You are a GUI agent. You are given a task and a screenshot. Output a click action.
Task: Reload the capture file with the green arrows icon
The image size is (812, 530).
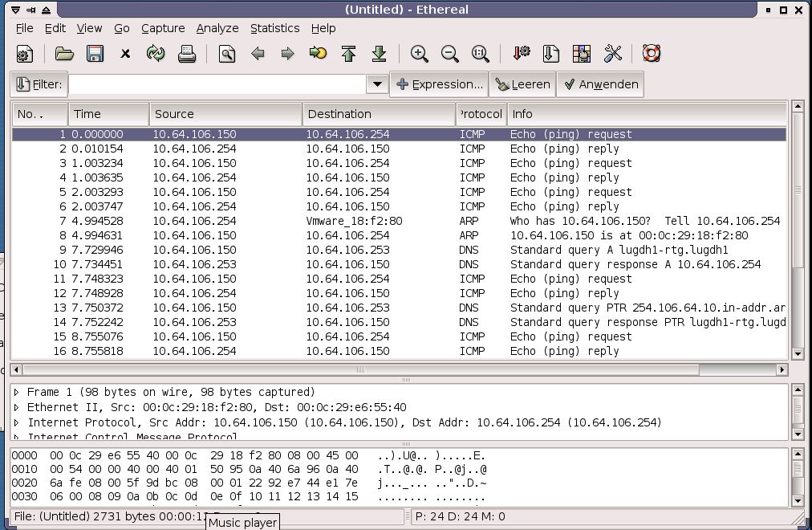tap(156, 53)
